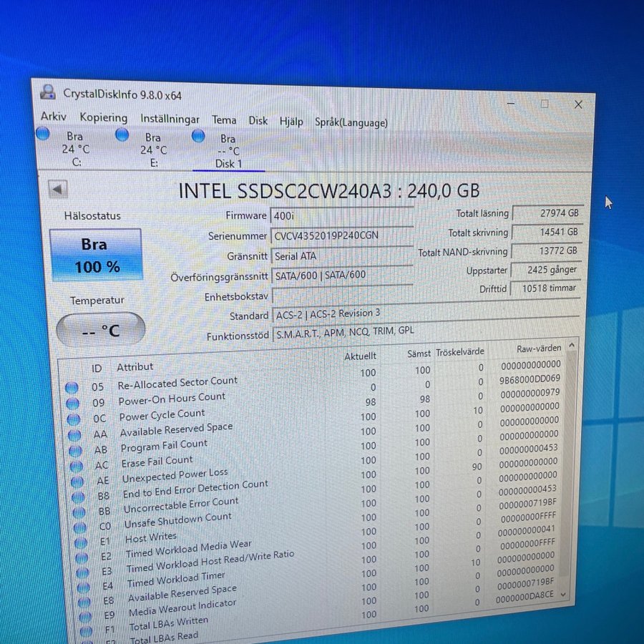Open the Språk(Language) menu
Screen dimensions: 644x644
pyautogui.click(x=351, y=122)
